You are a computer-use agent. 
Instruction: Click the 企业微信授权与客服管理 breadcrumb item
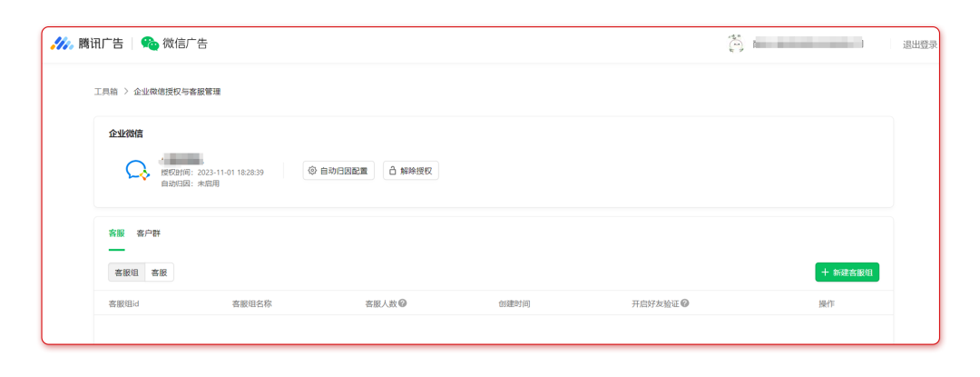(x=177, y=92)
